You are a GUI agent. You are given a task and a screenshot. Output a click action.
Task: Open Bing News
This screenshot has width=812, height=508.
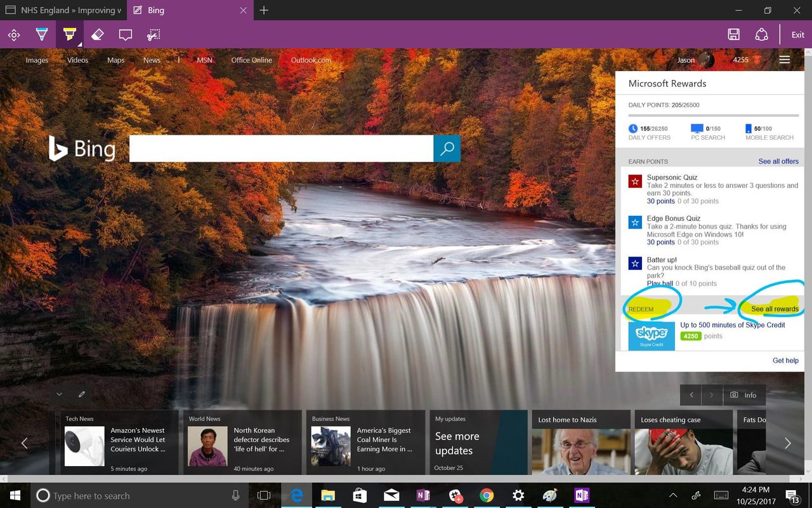click(x=152, y=60)
